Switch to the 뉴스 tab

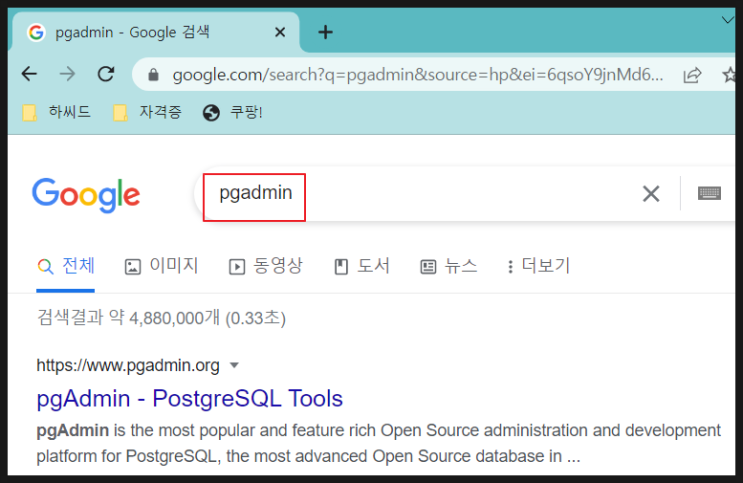pos(448,265)
